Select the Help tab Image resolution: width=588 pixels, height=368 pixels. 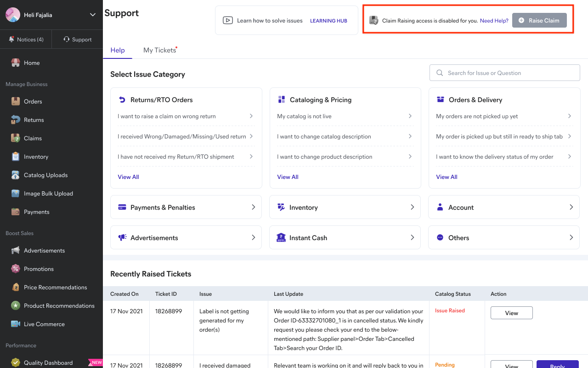click(x=118, y=50)
